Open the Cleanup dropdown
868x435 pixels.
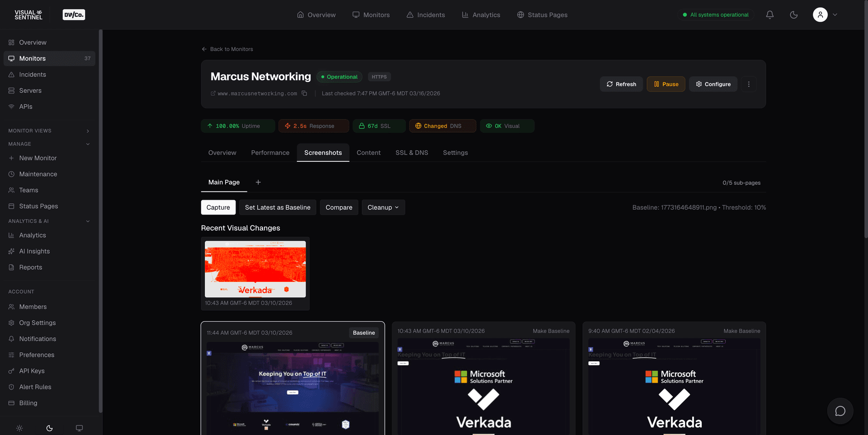[x=383, y=207]
